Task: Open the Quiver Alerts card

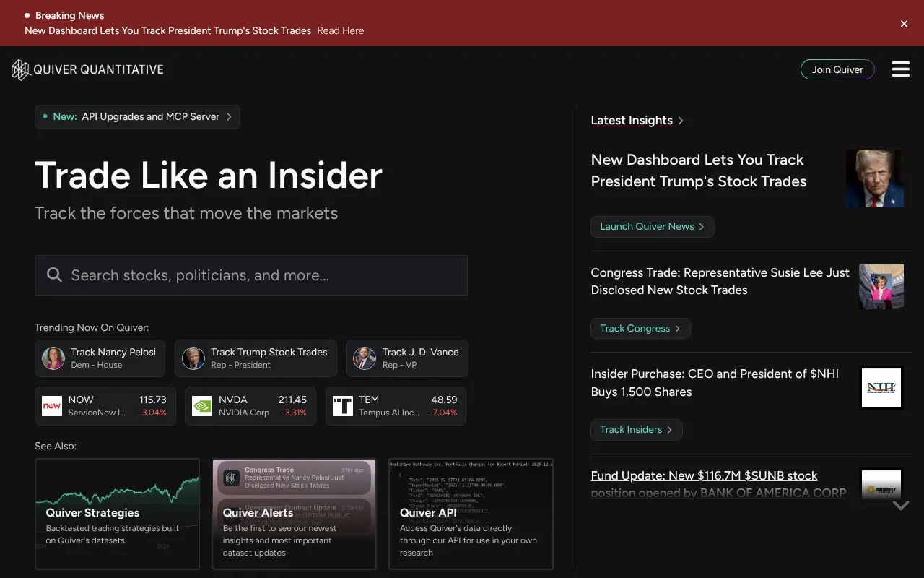Action: [294, 514]
